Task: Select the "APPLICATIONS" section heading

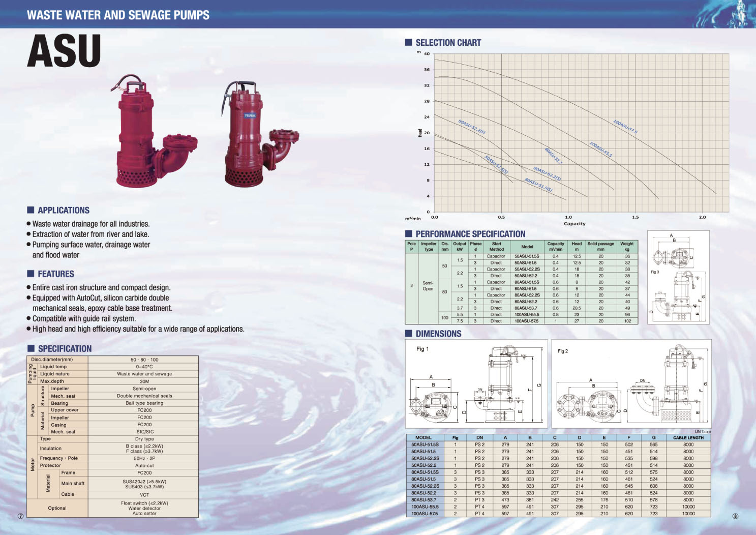Action: [64, 210]
